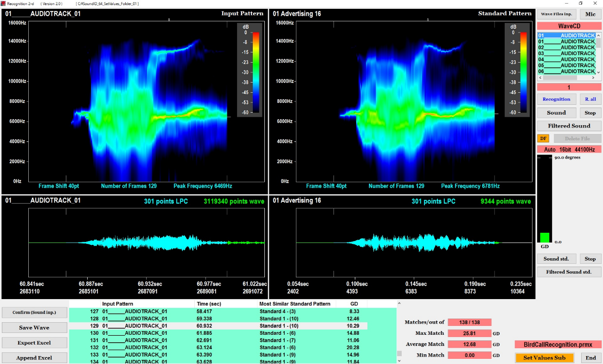Viewport: 603px width, 364px height.
Task: Play the input with the Sound button
Action: coord(557,113)
